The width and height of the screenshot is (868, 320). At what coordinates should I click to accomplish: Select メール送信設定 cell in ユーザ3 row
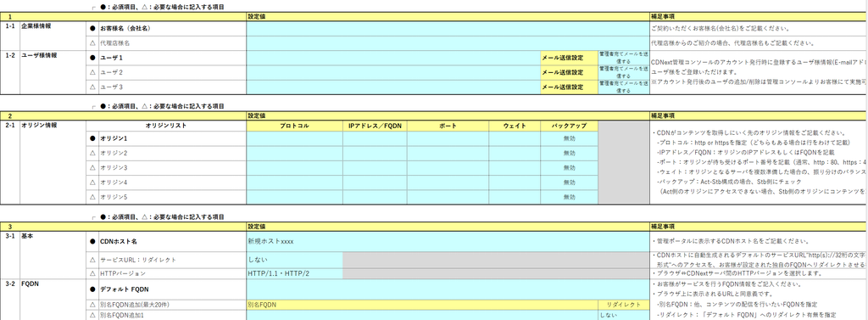pos(569,87)
